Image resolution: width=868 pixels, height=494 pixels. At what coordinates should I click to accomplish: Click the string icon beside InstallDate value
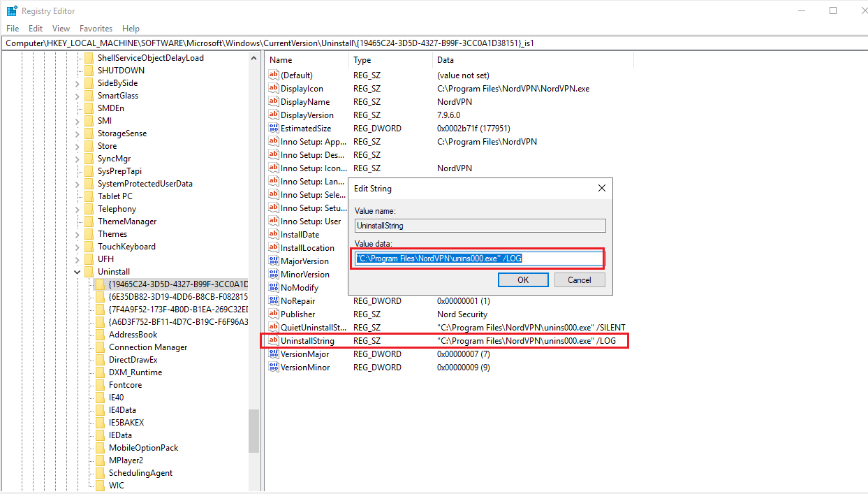click(x=274, y=235)
